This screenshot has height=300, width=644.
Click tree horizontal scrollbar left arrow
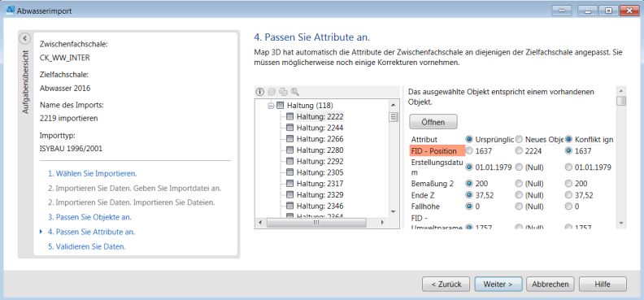[260, 222]
